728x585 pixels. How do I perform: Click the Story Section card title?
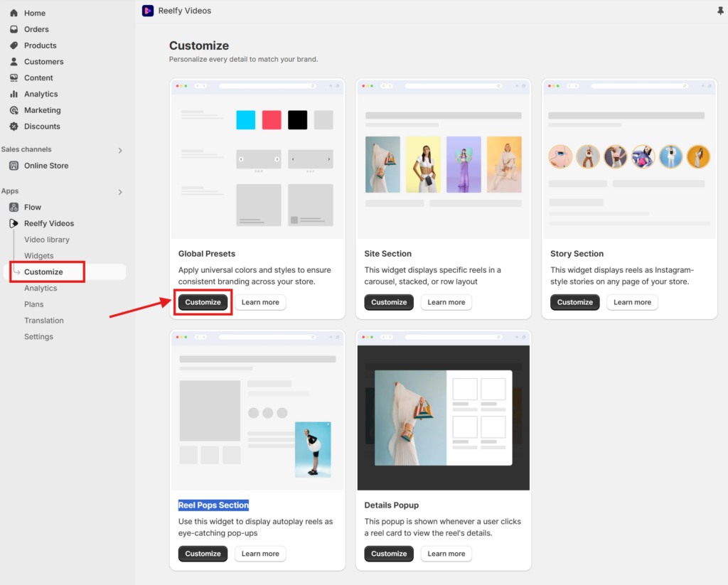(x=577, y=254)
